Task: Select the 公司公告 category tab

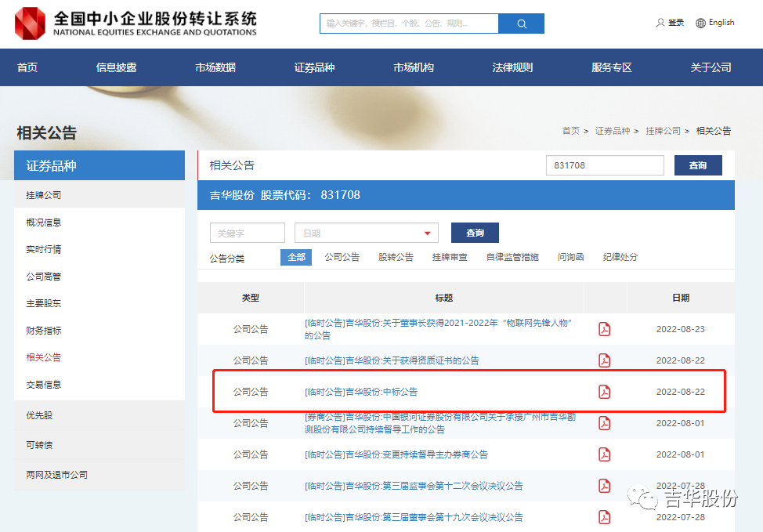Action: click(x=342, y=257)
